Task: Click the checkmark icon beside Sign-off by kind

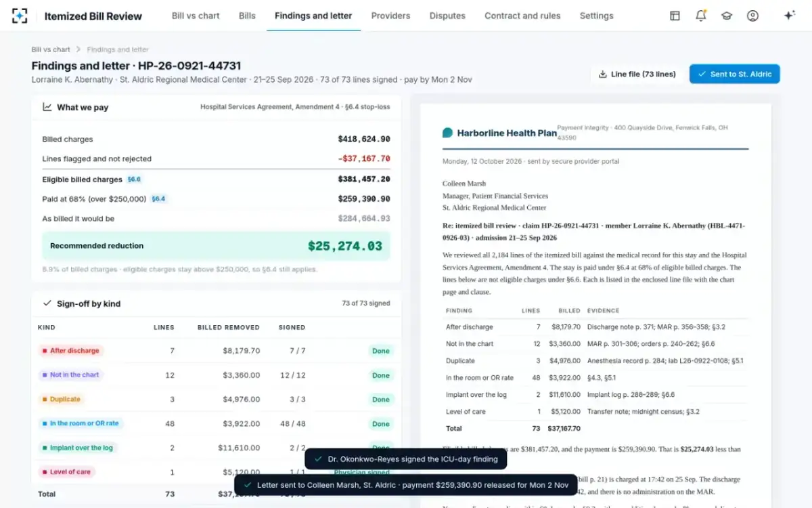Action: tap(47, 303)
